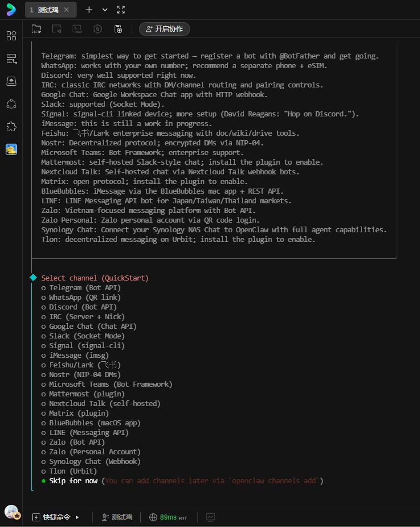Screen dimensions: 420x527
Task: Click the 89ms RTT latency indicator
Action: pos(168,517)
